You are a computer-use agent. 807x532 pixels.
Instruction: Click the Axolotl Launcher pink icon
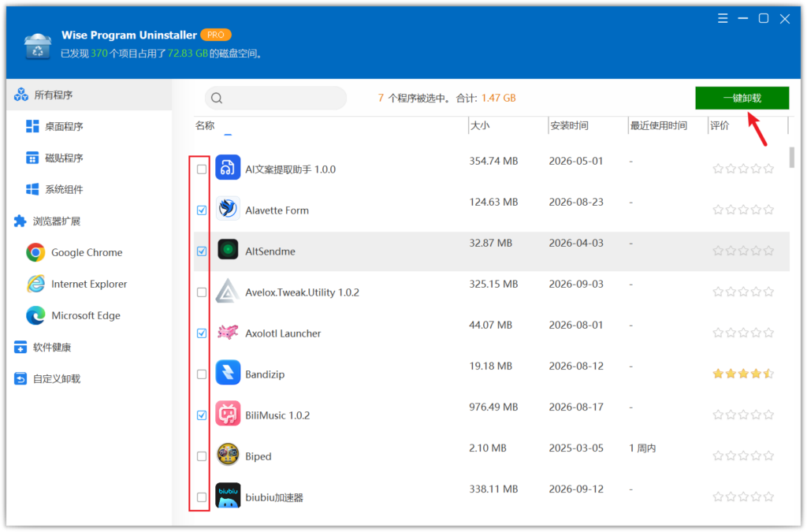(228, 333)
